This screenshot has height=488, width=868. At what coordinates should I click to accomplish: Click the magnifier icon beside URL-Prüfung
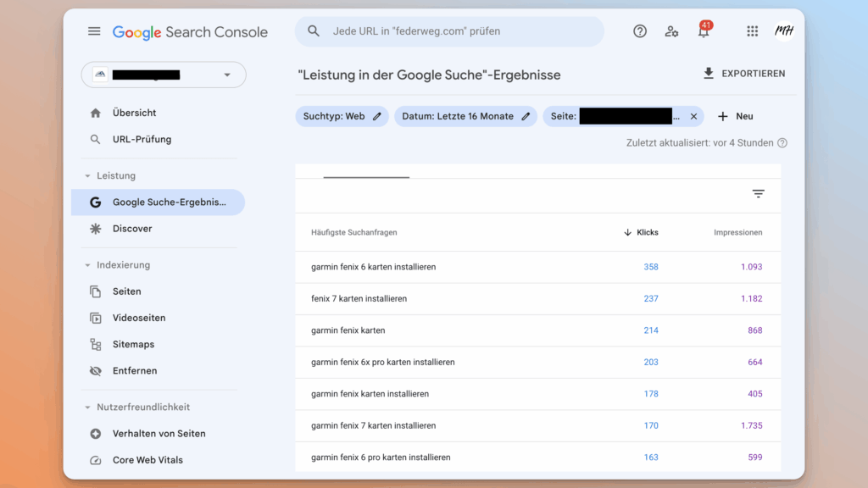pos(95,140)
